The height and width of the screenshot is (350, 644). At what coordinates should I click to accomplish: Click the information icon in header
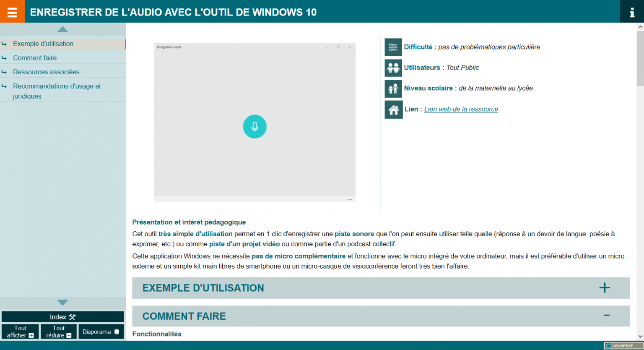632,12
